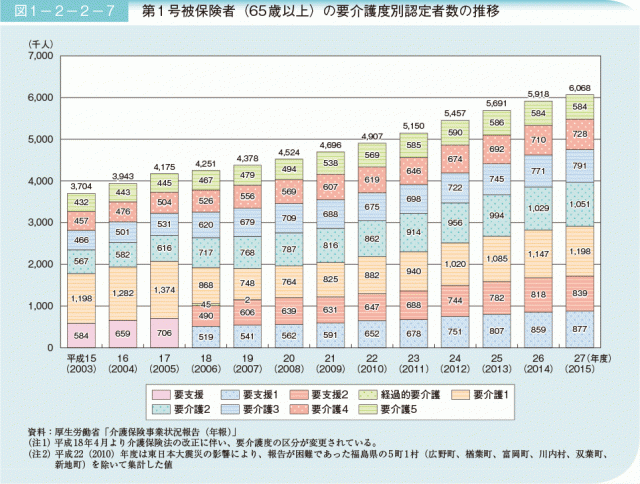Click the pink 要支援 legend swatch
640x484 pixels.
tap(161, 395)
